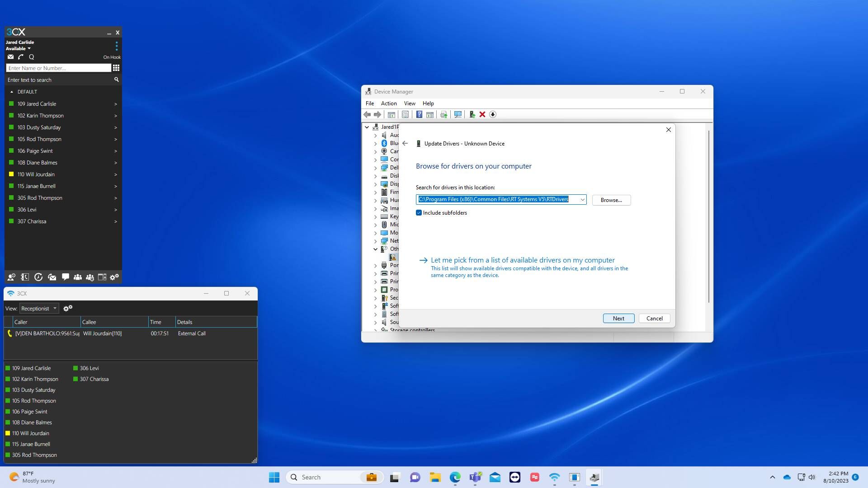Open 3CX settings gears in bottom toolbar

114,277
